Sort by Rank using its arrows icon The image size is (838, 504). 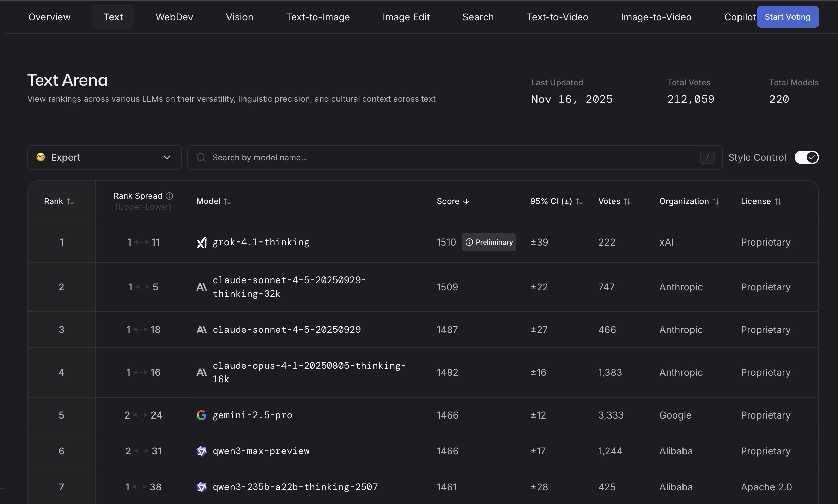pos(70,201)
